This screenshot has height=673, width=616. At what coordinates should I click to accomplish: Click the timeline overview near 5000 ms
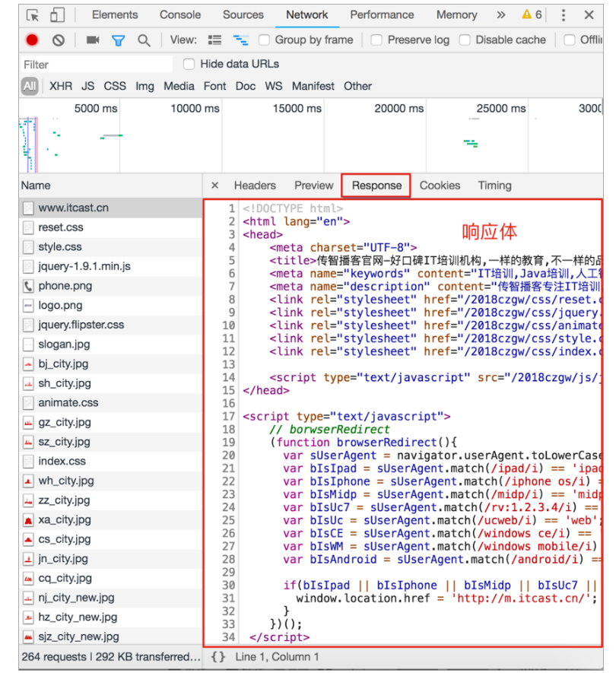[x=96, y=109]
